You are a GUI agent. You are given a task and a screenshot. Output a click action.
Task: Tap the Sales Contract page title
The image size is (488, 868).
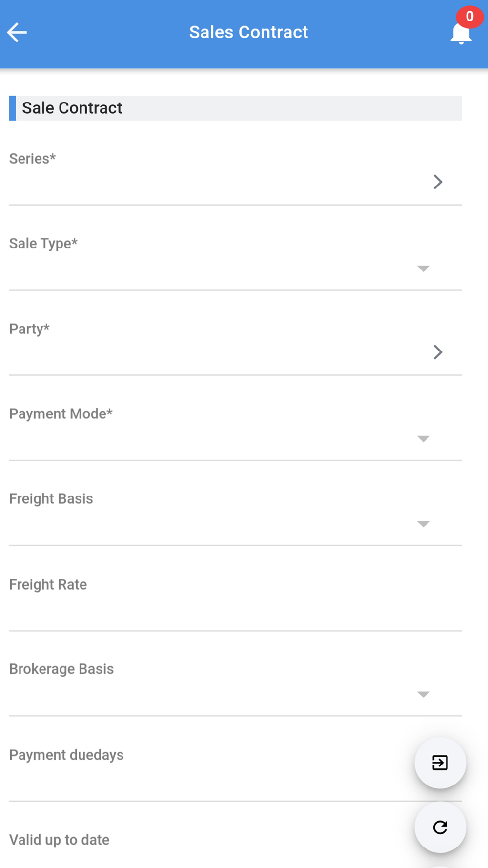coord(248,32)
